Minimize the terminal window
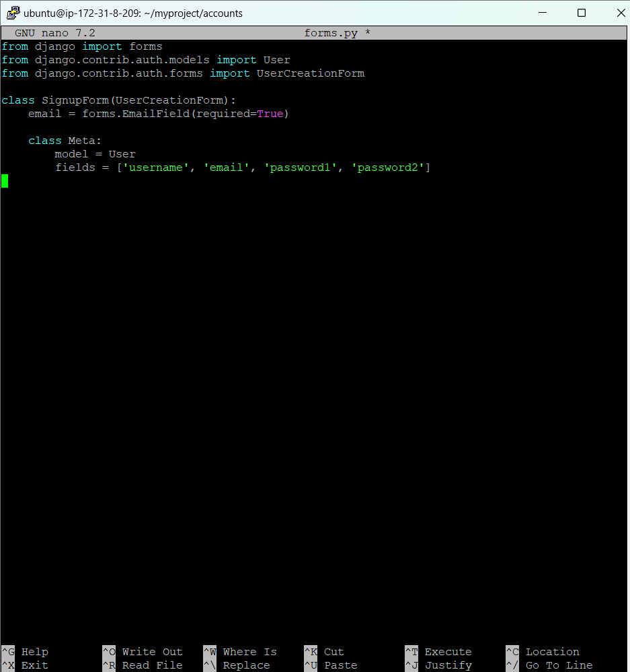Viewport: 630px width, 672px height. tap(543, 13)
